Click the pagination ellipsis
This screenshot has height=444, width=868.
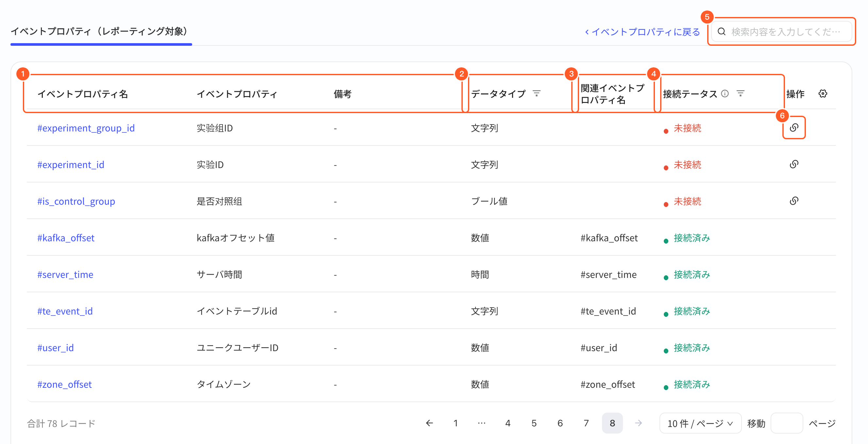tap(482, 423)
